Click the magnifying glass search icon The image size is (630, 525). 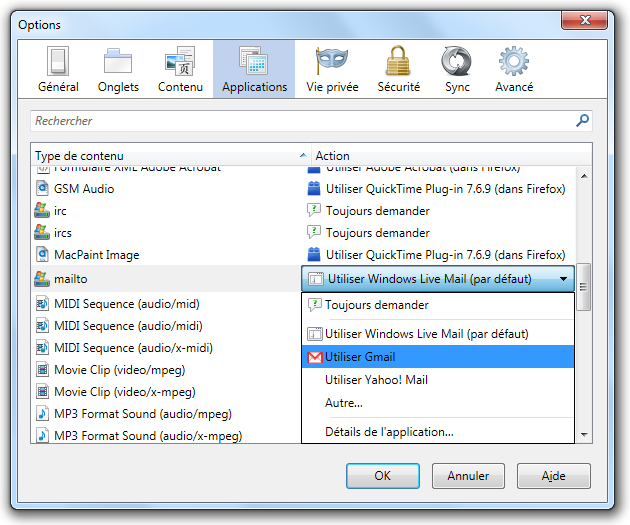point(582,120)
